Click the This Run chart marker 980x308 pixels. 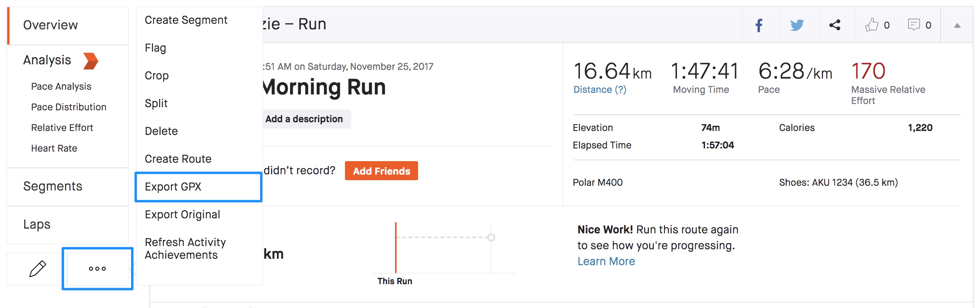[395, 248]
